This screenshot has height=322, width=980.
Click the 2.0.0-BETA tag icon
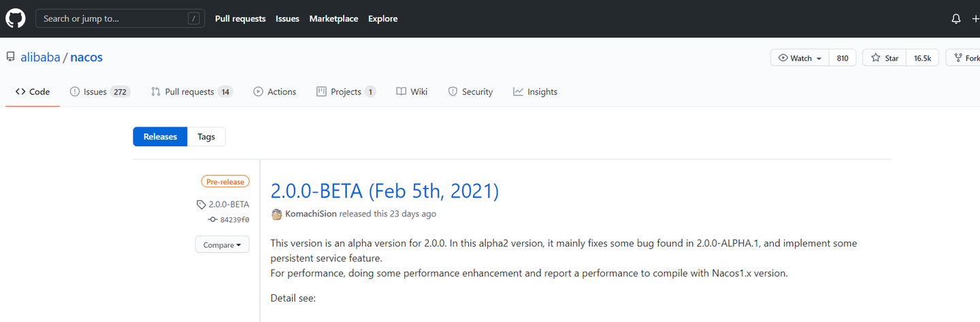201,204
